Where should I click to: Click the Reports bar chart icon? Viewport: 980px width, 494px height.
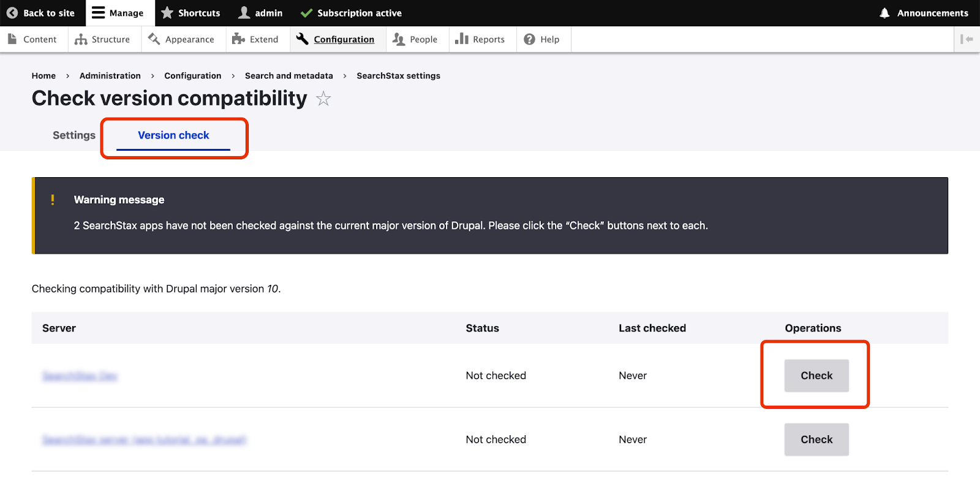462,39
